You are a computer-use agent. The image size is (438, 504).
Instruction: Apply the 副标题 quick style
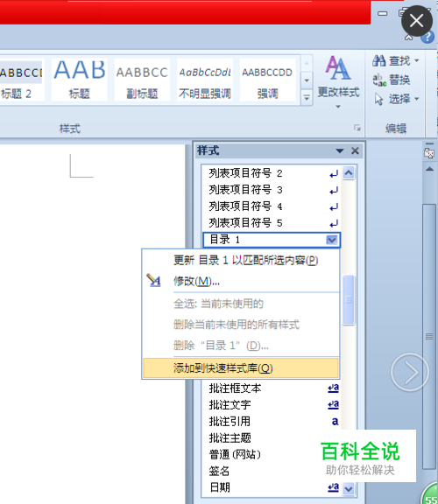[x=142, y=80]
